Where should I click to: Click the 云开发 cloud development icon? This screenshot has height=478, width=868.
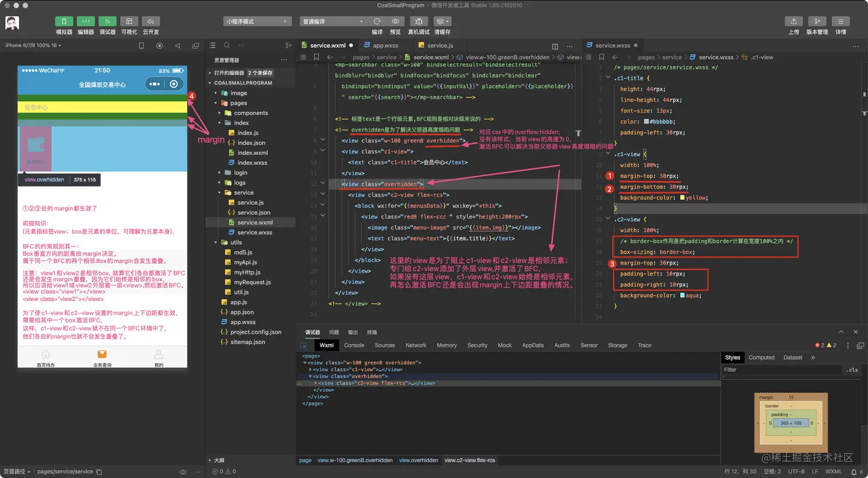(x=151, y=21)
